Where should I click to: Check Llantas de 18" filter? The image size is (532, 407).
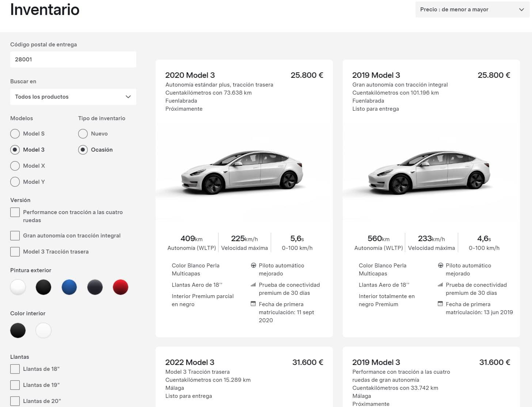coord(15,369)
